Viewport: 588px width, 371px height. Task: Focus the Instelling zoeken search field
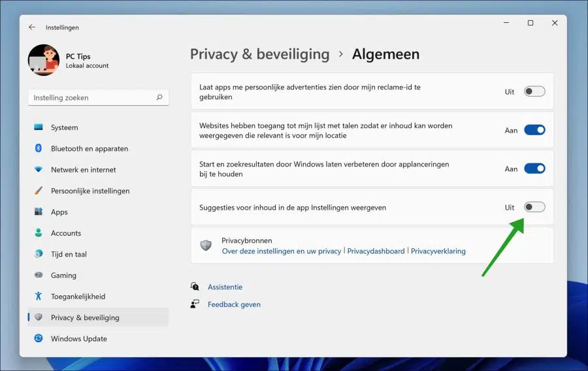(98, 97)
